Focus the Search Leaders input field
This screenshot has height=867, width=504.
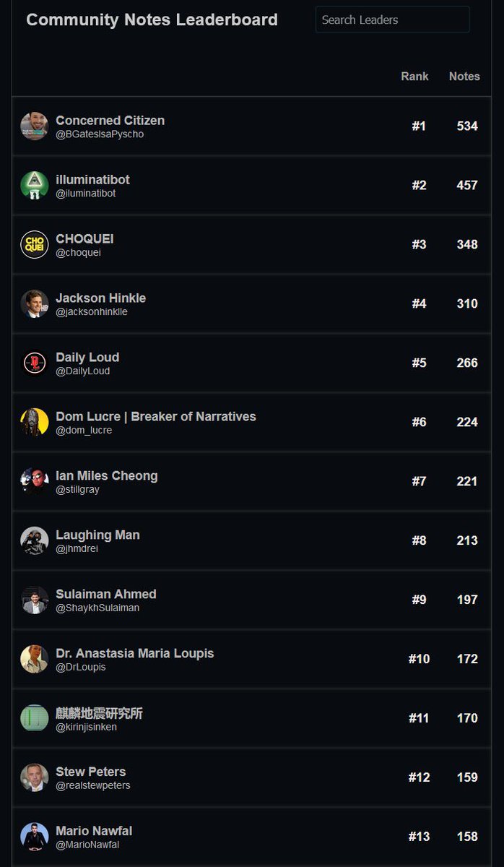392,20
